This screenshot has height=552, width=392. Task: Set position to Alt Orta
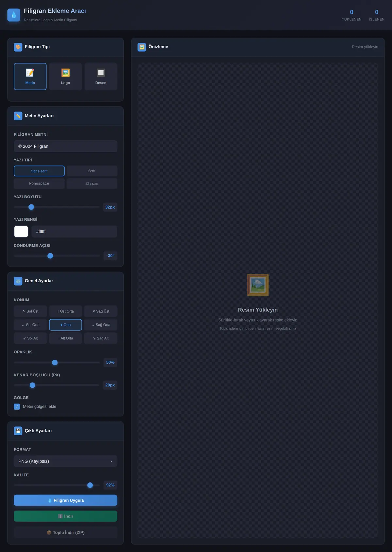click(x=65, y=338)
